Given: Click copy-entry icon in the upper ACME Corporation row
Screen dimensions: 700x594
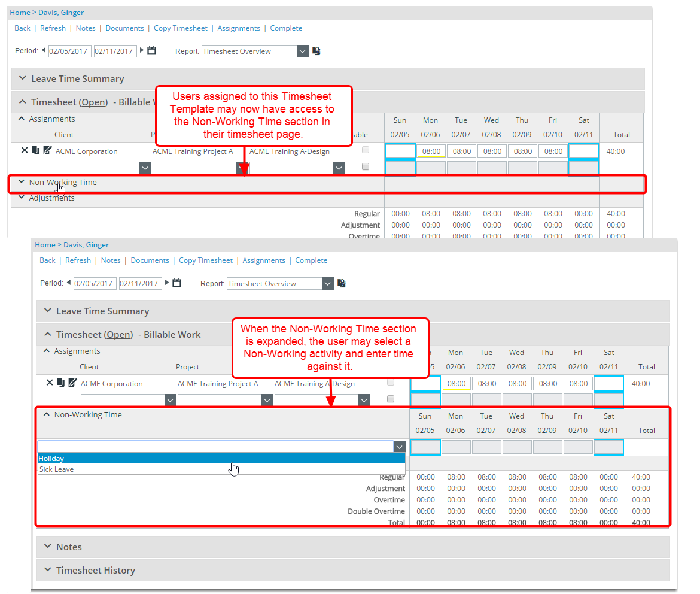Looking at the screenshot, I should [35, 150].
